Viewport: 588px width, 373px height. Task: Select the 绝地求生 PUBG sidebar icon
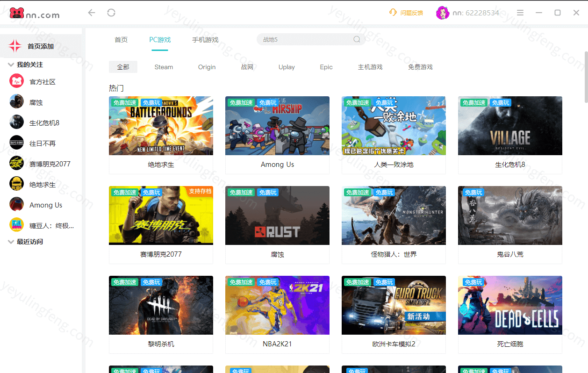point(17,185)
